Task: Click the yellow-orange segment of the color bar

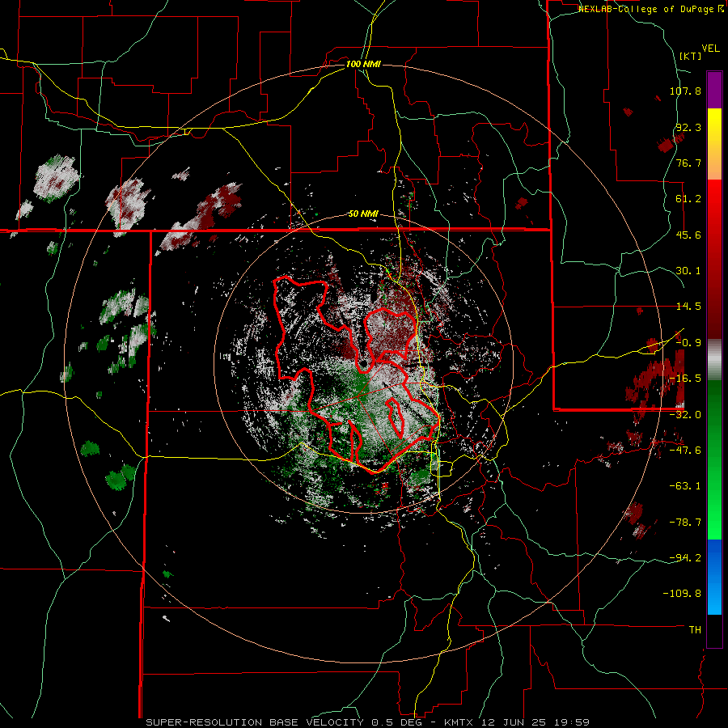Action: pos(714,144)
